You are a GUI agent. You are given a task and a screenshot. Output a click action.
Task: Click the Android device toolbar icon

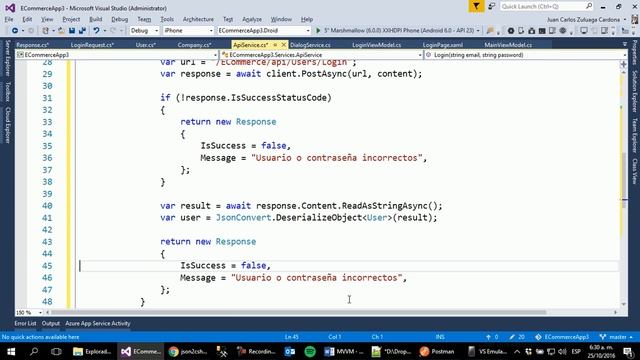pos(521,31)
